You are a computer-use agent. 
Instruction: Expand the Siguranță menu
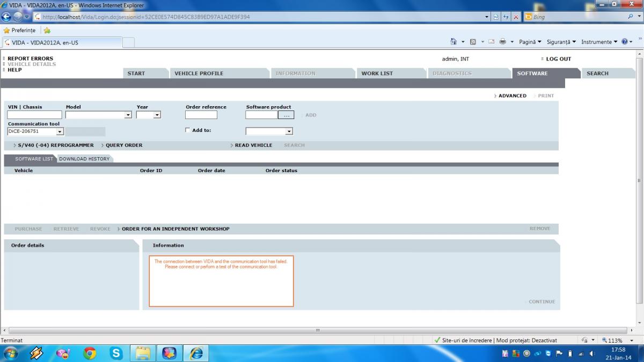coord(561,42)
